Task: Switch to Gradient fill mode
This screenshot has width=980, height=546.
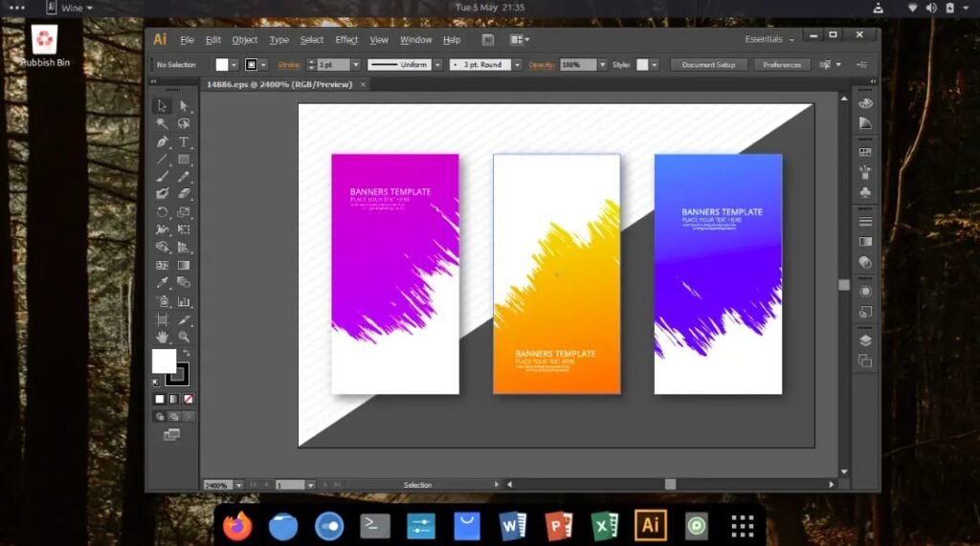Action: (x=173, y=399)
